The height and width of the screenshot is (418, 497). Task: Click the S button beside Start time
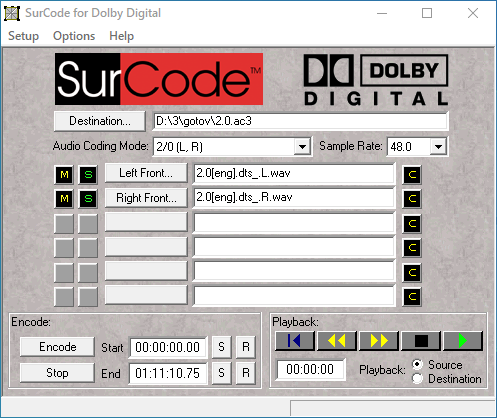222,347
